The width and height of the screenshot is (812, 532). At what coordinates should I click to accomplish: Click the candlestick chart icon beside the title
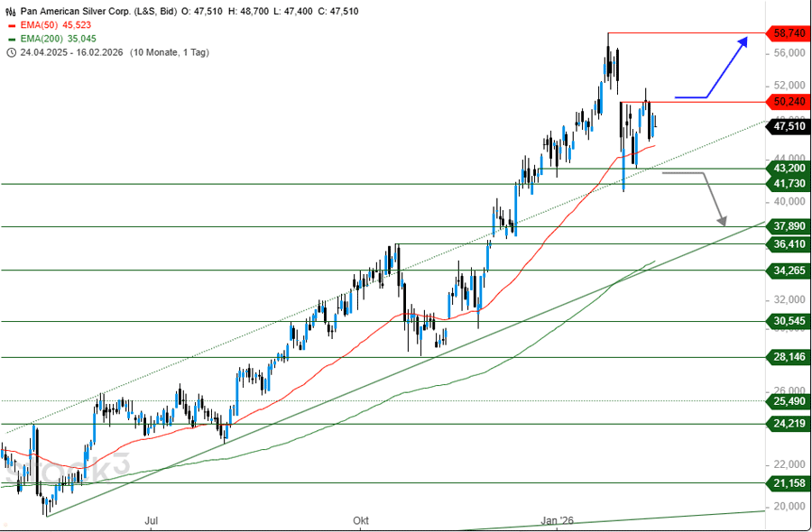click(x=11, y=12)
